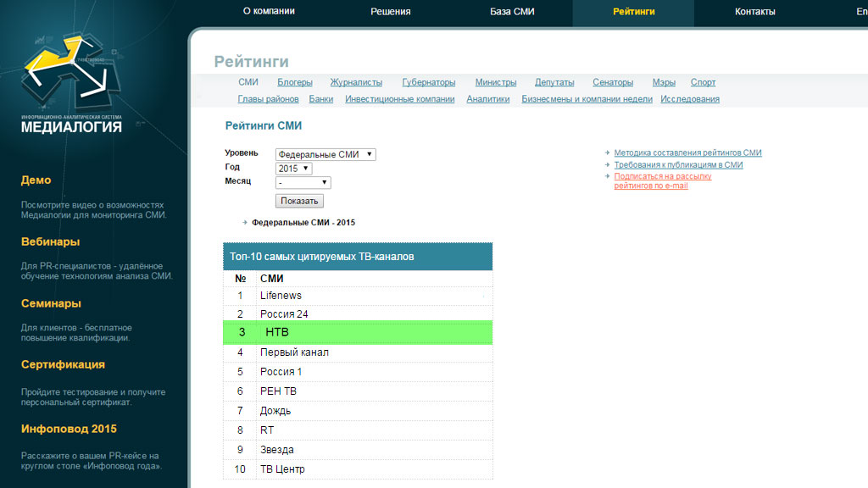Image resolution: width=868 pixels, height=488 pixels.
Task: Go to База СМИ section
Action: (x=512, y=12)
